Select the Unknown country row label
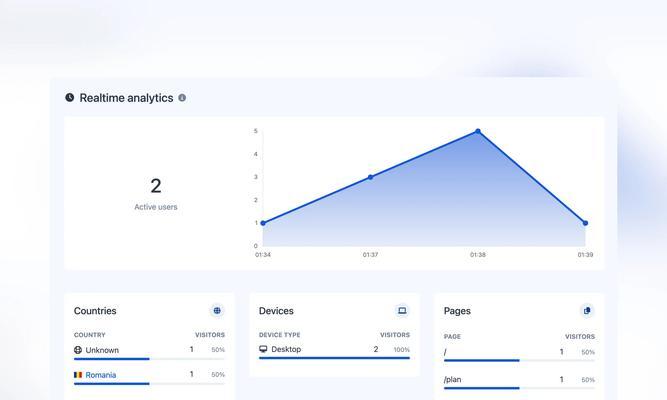 pyautogui.click(x=102, y=350)
